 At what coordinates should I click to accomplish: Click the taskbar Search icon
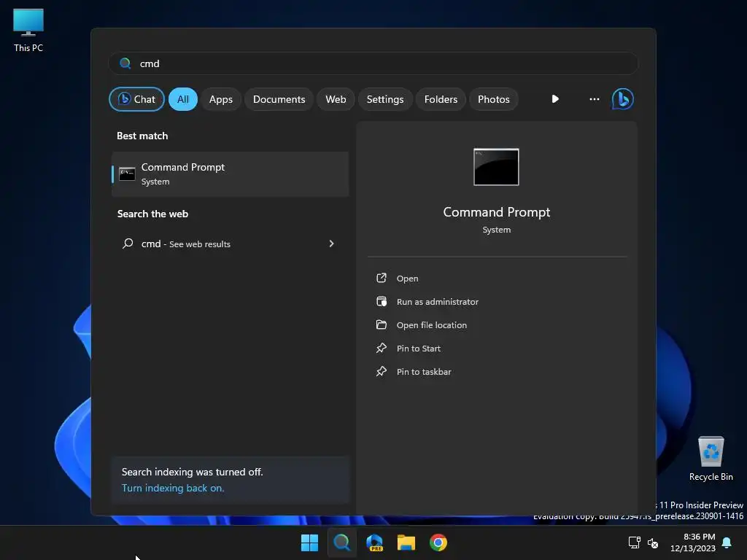(341, 542)
